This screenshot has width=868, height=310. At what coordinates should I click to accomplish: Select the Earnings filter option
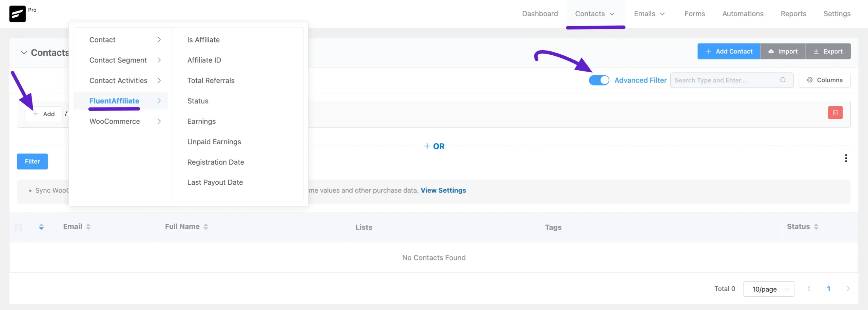[x=201, y=121]
